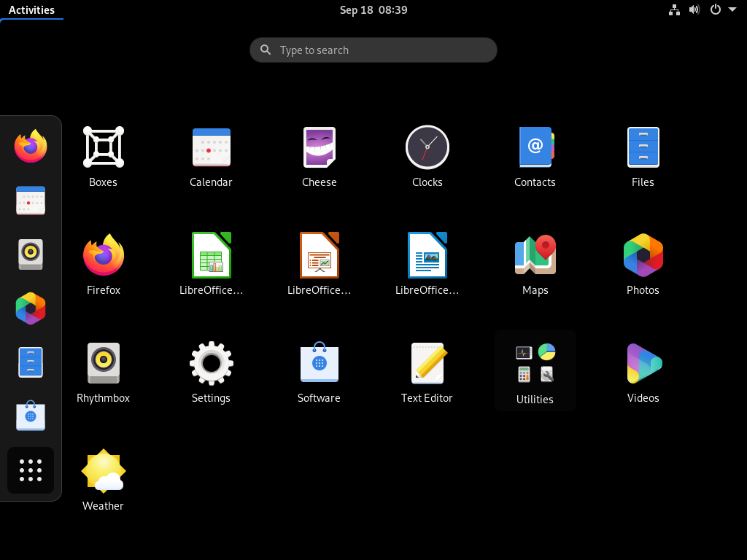Open the Settings gear app
The image size is (747, 560).
(211, 373)
